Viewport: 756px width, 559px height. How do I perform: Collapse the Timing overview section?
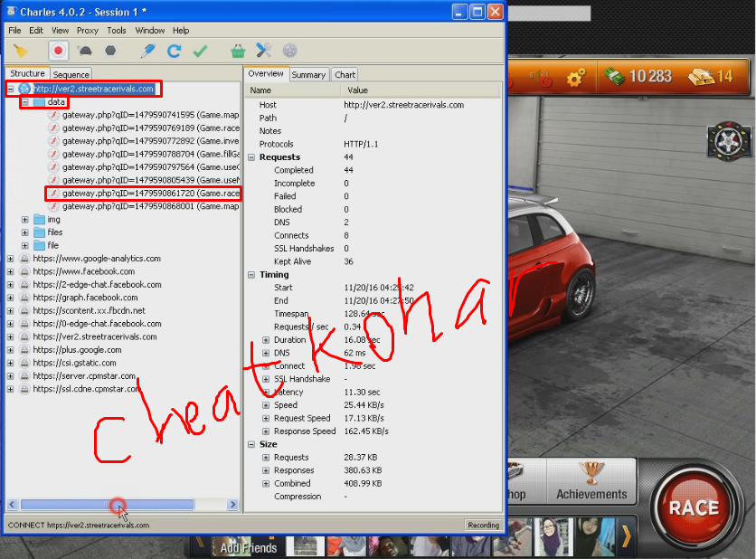click(251, 274)
